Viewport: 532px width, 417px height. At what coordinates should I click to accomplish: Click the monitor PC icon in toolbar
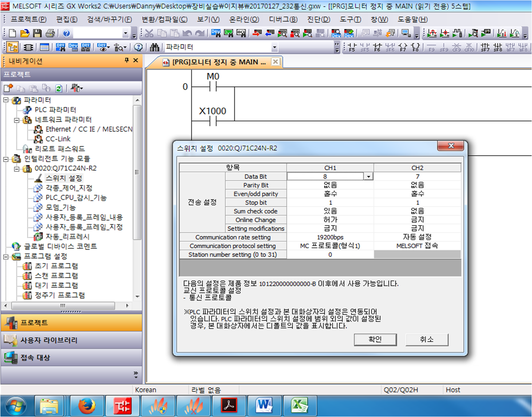pos(406,33)
